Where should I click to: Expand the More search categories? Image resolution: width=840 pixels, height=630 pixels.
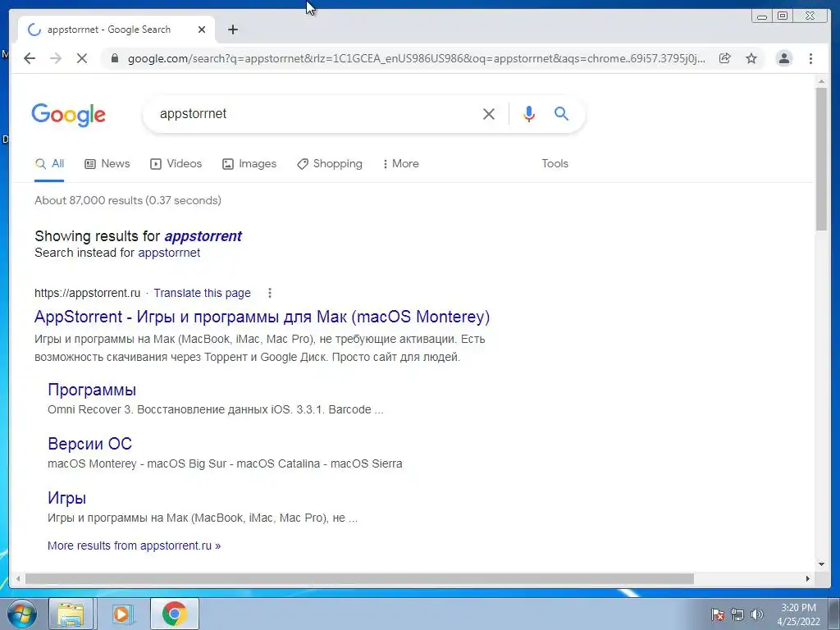(400, 164)
